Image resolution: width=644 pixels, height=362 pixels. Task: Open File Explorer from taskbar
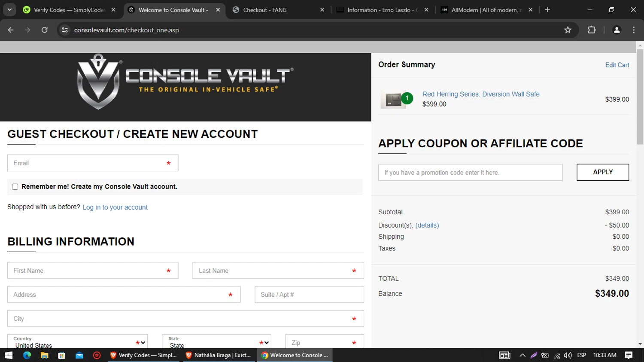pos(44,355)
